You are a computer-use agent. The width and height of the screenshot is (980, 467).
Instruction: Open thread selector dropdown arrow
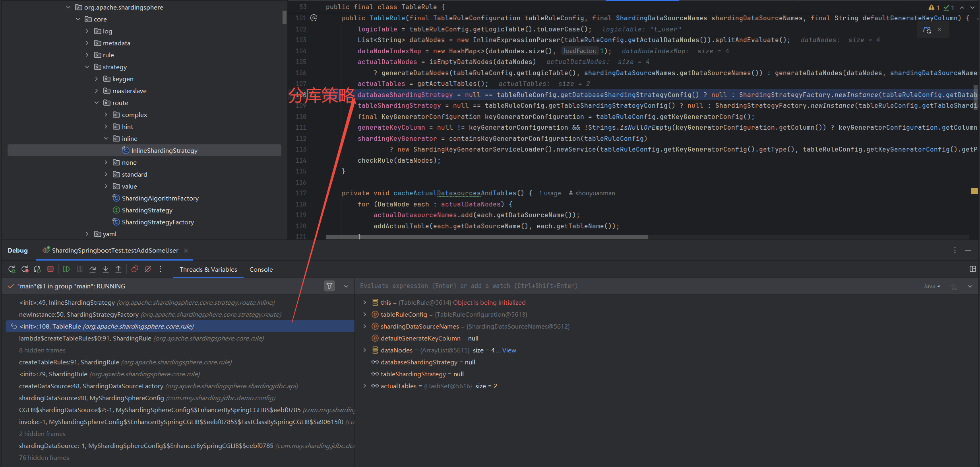point(346,286)
